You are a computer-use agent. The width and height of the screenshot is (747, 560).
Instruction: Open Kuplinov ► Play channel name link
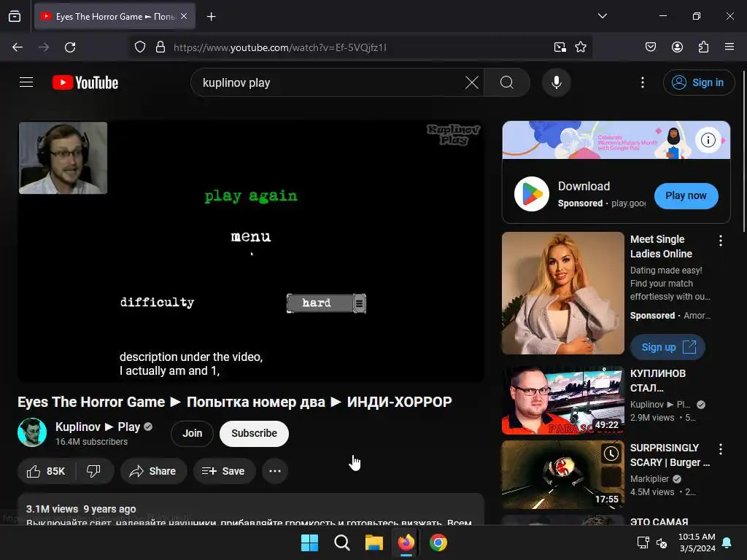point(98,427)
